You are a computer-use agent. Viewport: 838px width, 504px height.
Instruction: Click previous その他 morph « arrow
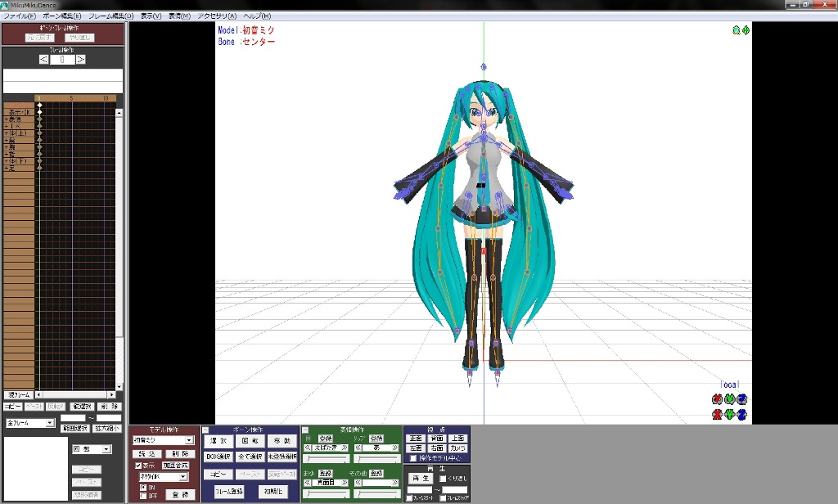358,483
